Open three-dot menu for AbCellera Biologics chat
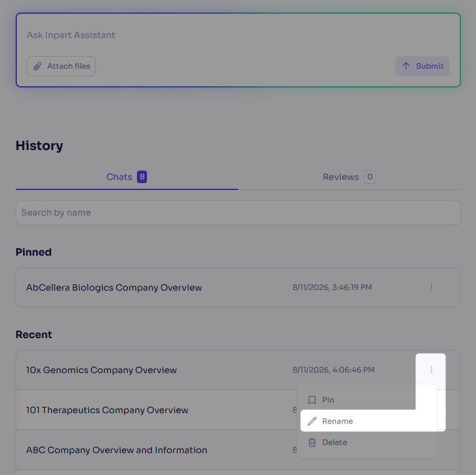 431,287
